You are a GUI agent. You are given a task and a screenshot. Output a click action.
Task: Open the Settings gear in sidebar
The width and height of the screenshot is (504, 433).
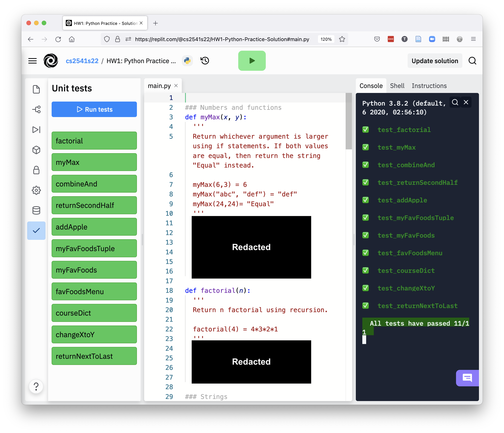tap(36, 190)
